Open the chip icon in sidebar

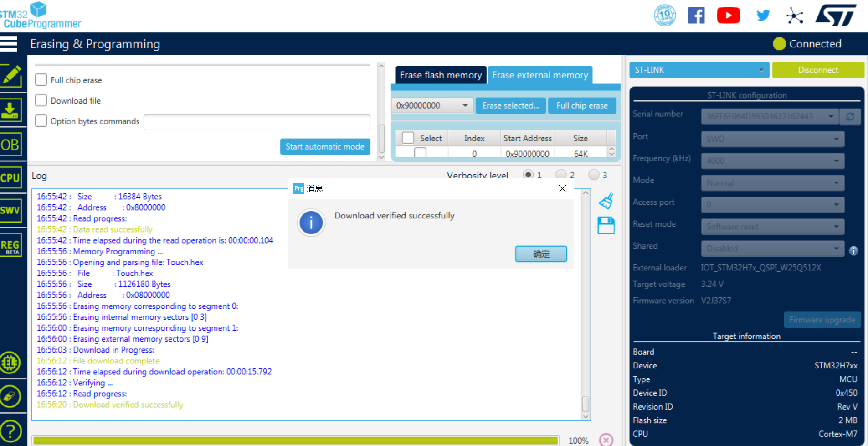[x=10, y=363]
